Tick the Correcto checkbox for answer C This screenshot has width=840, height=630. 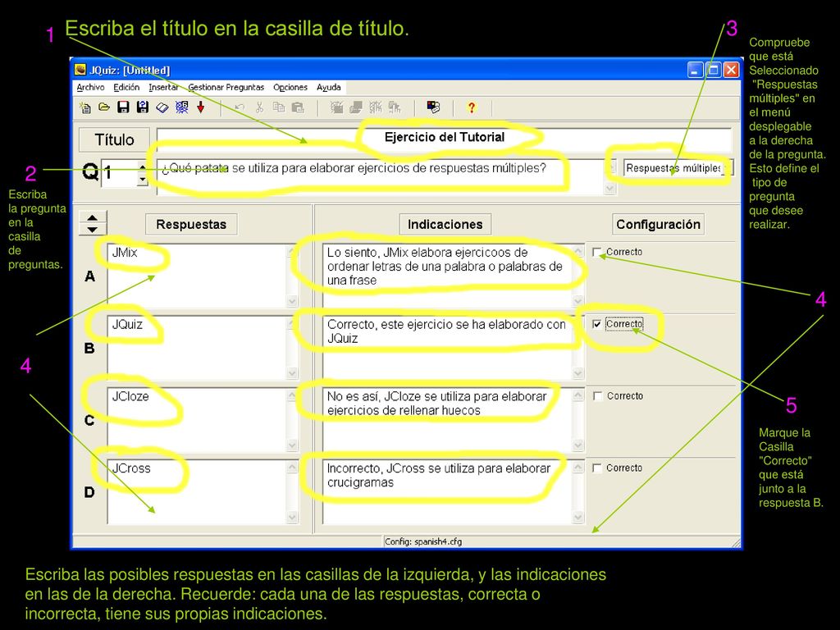[x=597, y=396]
